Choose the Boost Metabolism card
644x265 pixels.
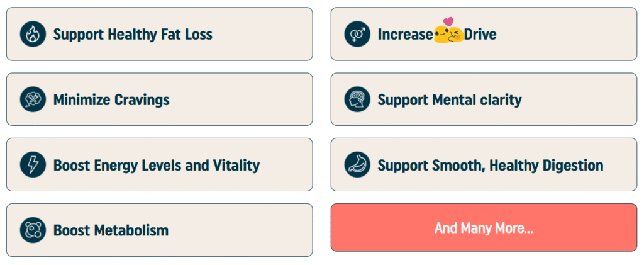click(159, 230)
